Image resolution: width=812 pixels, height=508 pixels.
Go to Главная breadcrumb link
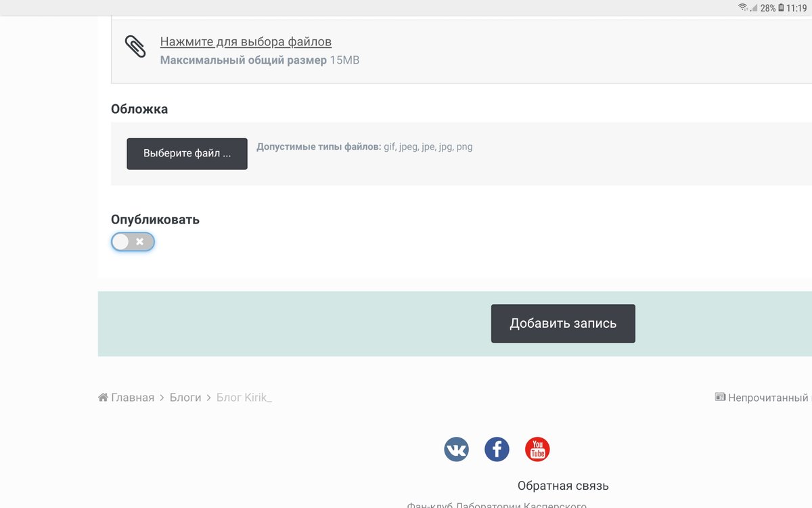click(133, 398)
